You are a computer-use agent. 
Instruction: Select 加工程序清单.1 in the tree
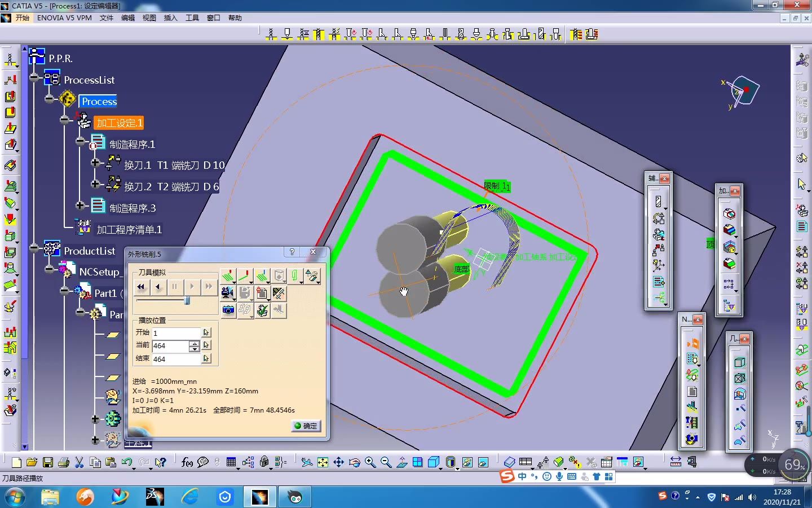coord(129,229)
